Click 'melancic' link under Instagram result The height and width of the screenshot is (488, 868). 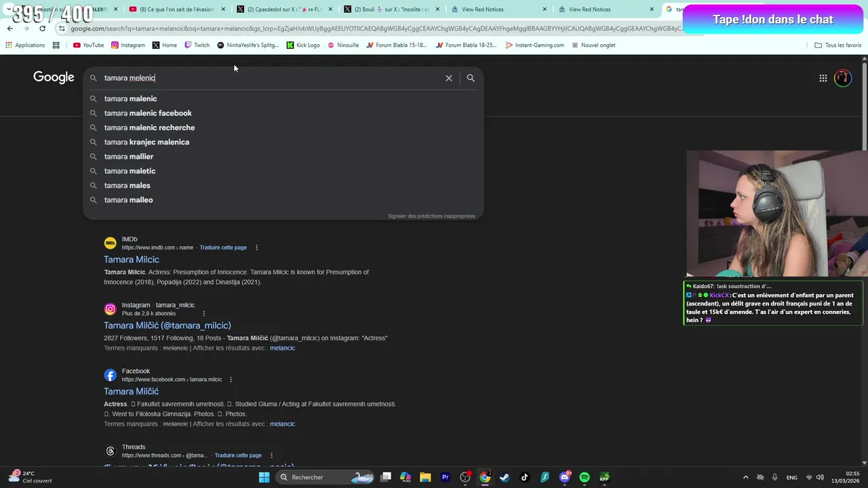(282, 348)
